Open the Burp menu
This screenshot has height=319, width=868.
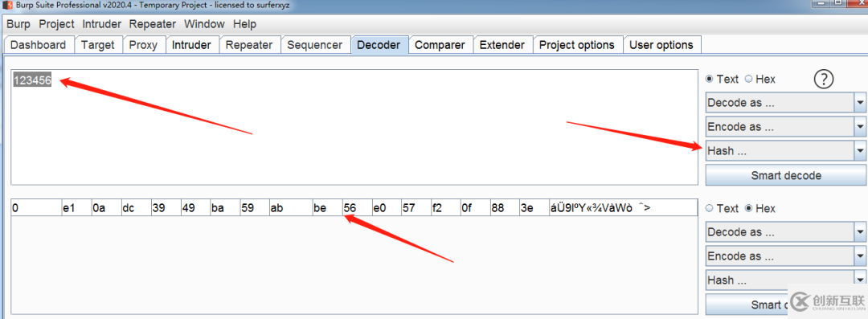[18, 24]
